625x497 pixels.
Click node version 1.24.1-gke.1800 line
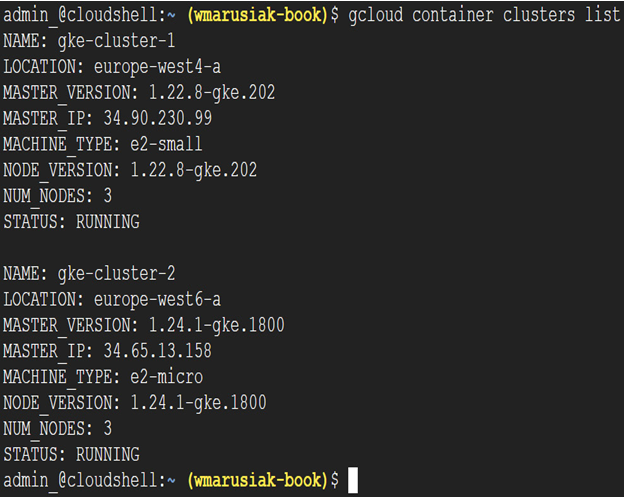(135, 403)
